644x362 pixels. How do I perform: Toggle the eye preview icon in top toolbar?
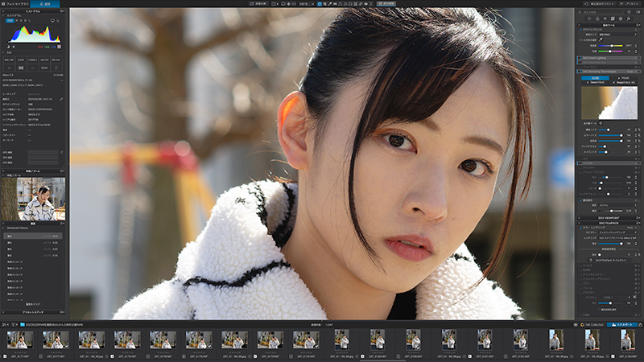pos(366,4)
